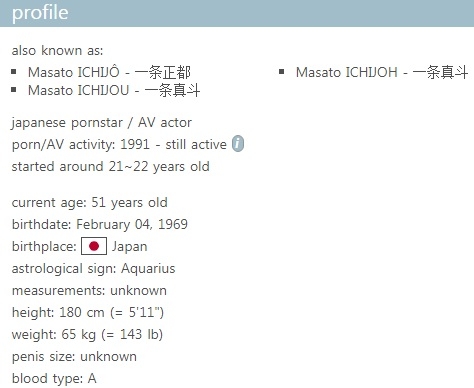Select the profile section header
The width and height of the screenshot is (474, 388).
237,13
